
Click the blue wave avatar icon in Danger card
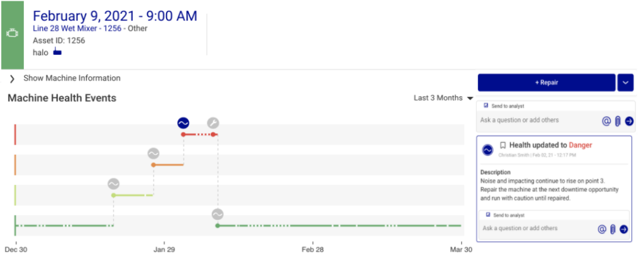[x=487, y=150]
